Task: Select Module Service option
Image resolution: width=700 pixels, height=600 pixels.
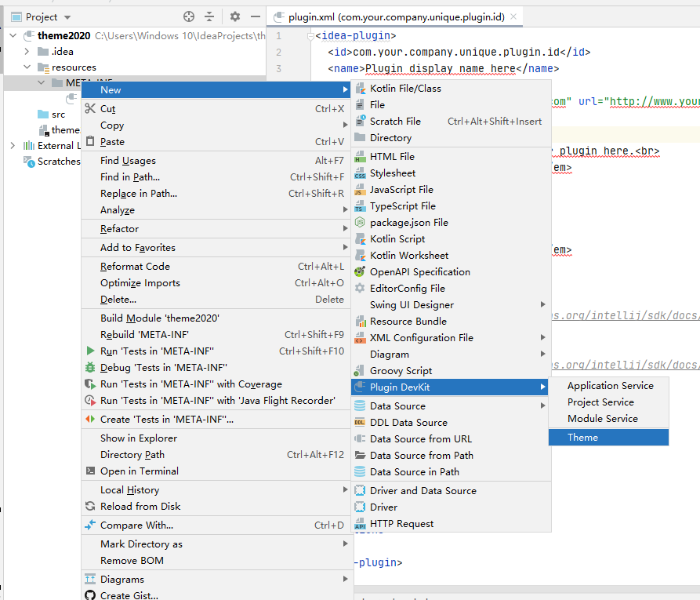Action: coord(608,419)
